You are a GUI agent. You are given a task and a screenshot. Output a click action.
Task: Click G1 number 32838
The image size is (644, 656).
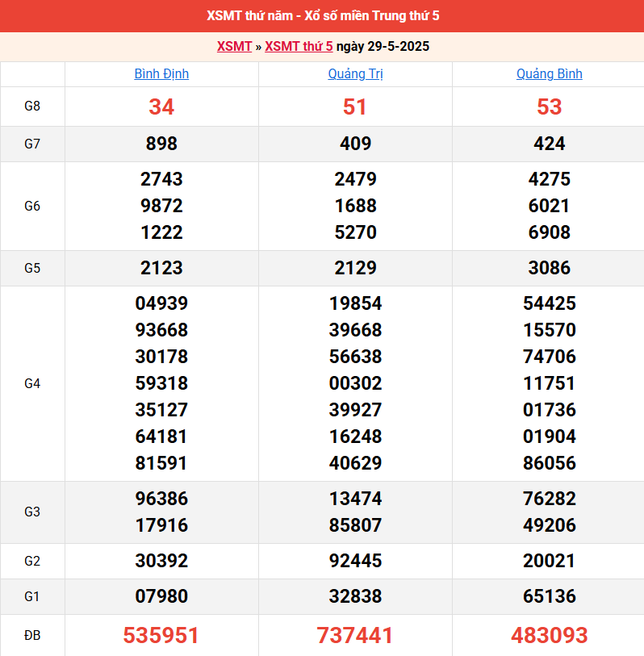(x=355, y=596)
